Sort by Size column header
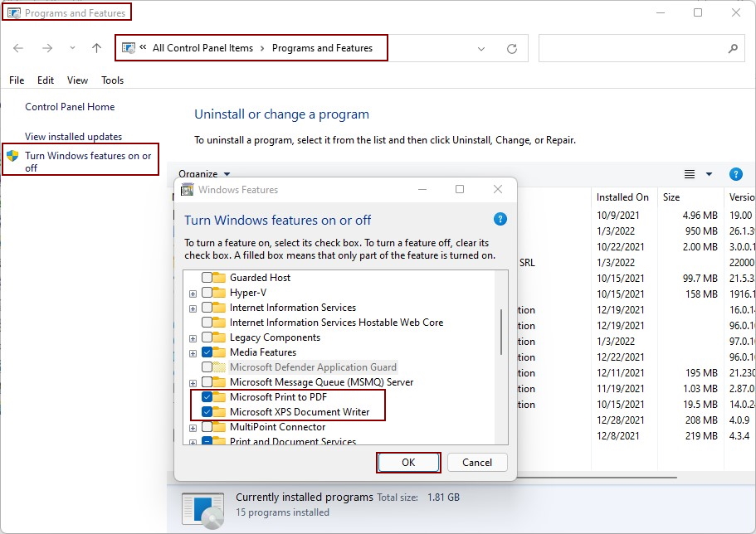Image resolution: width=756 pixels, height=534 pixels. point(671,197)
